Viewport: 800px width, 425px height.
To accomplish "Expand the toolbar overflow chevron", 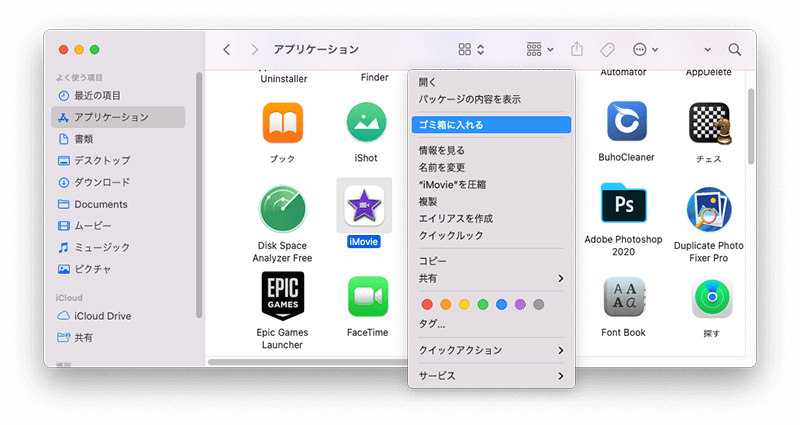I will tap(707, 49).
